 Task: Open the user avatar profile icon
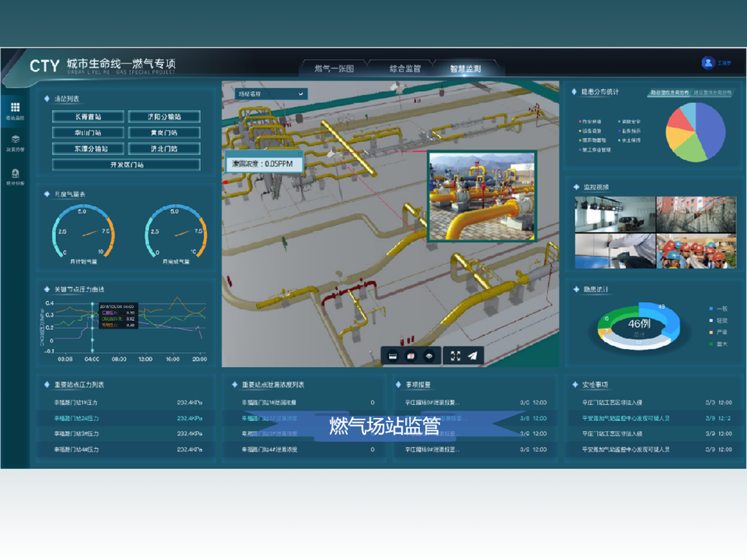(708, 63)
